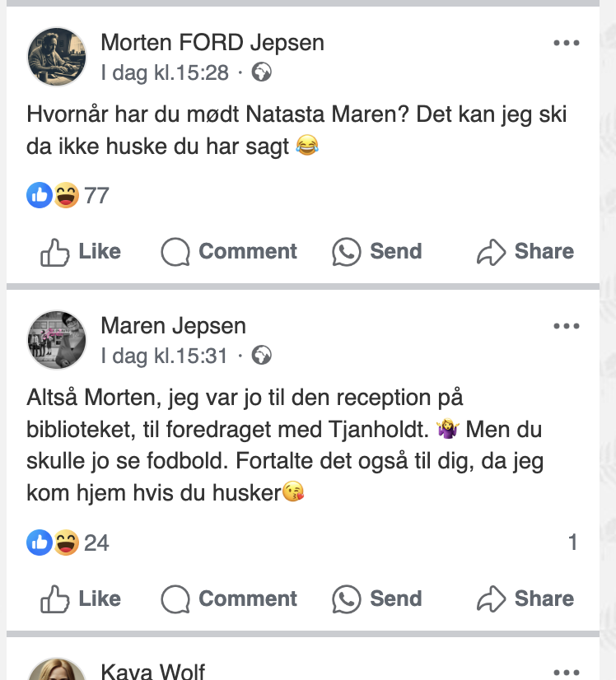This screenshot has width=616, height=680.
Task: Click Morten FORD Jepsen's profile picture
Action: point(57,57)
